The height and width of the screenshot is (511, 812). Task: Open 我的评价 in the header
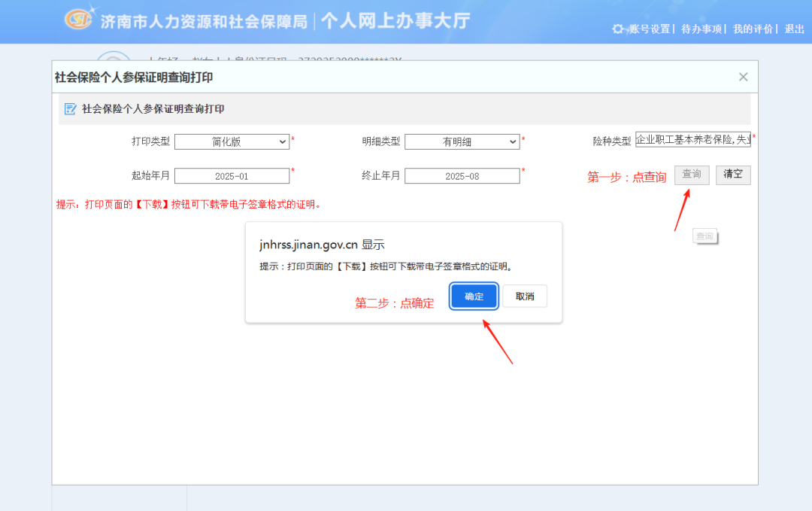[x=753, y=29]
